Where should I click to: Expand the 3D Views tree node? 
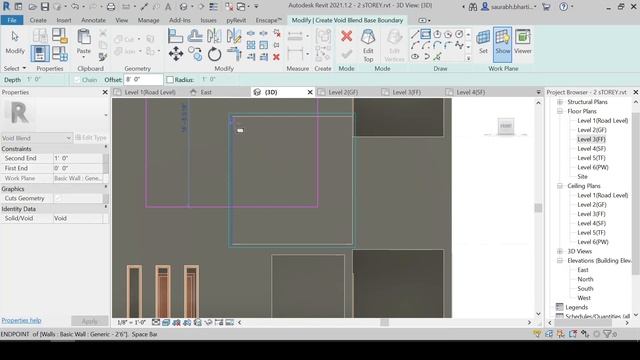tap(560, 251)
